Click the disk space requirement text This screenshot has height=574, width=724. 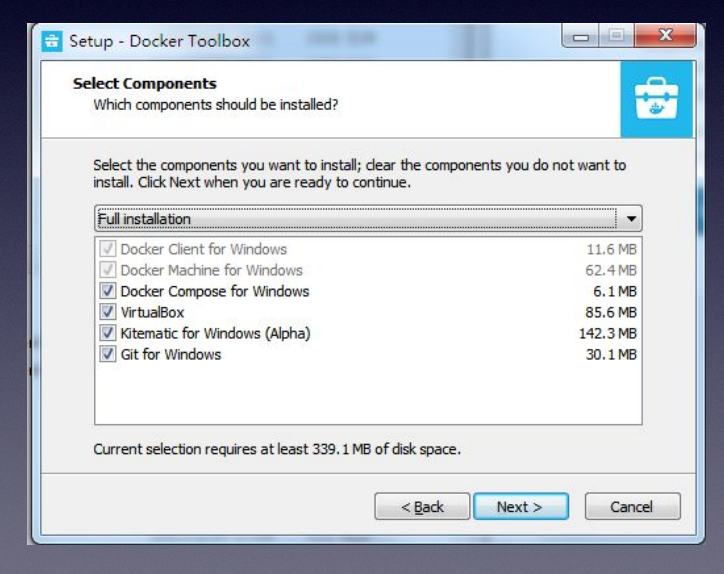(277, 449)
